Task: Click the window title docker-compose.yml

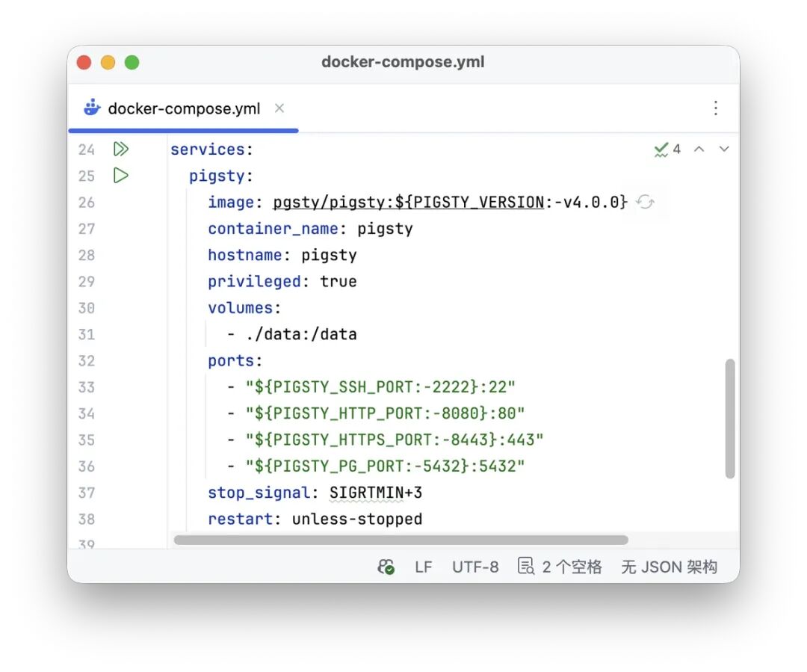Action: [403, 62]
